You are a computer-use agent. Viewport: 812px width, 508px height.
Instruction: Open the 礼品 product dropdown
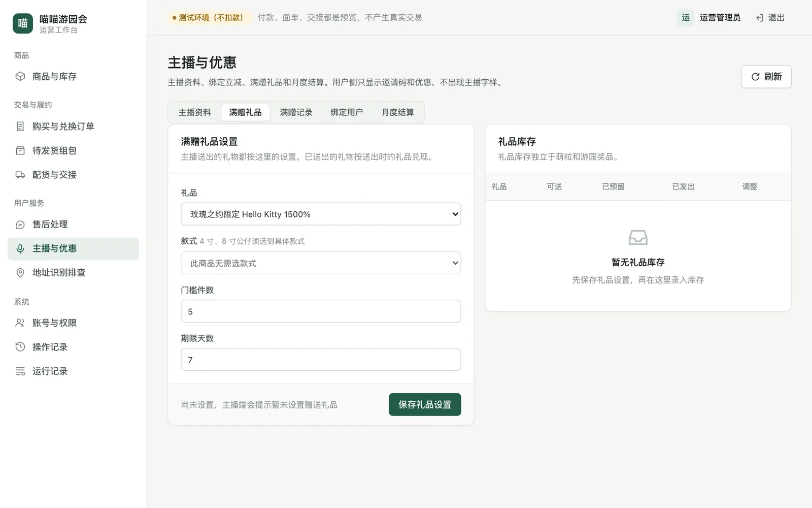click(x=321, y=214)
